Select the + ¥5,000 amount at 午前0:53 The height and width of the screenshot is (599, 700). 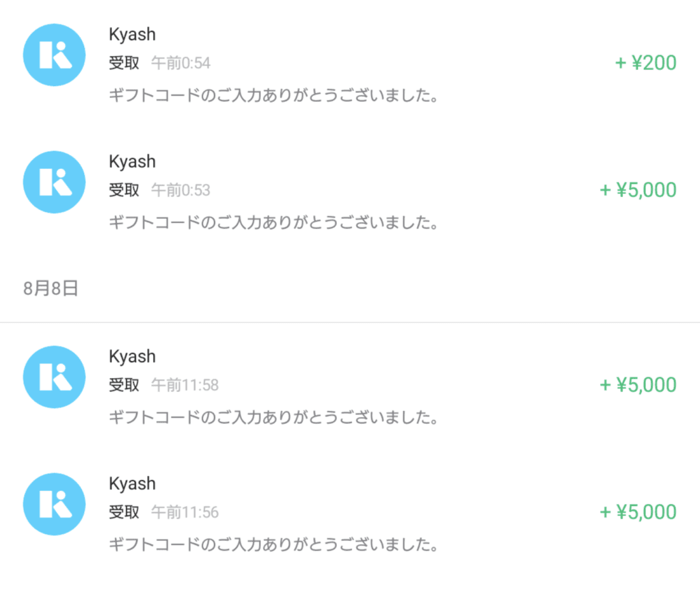pyautogui.click(x=638, y=190)
